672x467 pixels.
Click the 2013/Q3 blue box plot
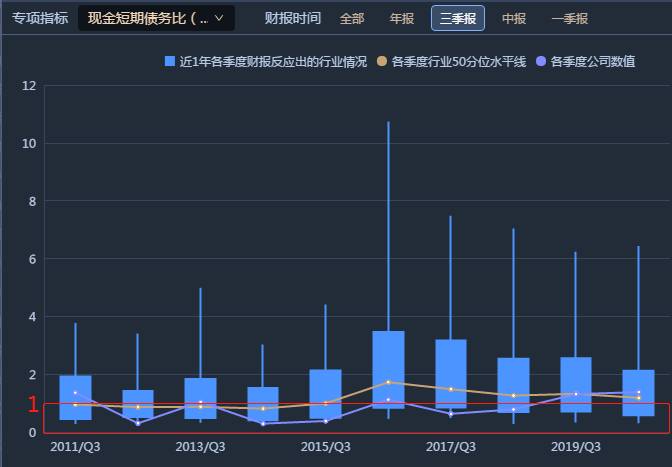tap(200, 398)
